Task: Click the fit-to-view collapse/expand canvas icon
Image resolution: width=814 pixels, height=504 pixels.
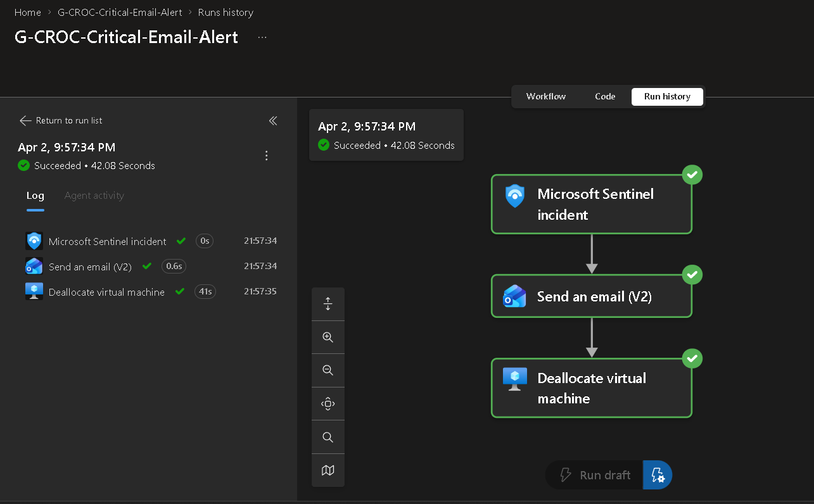Action: [x=328, y=304]
